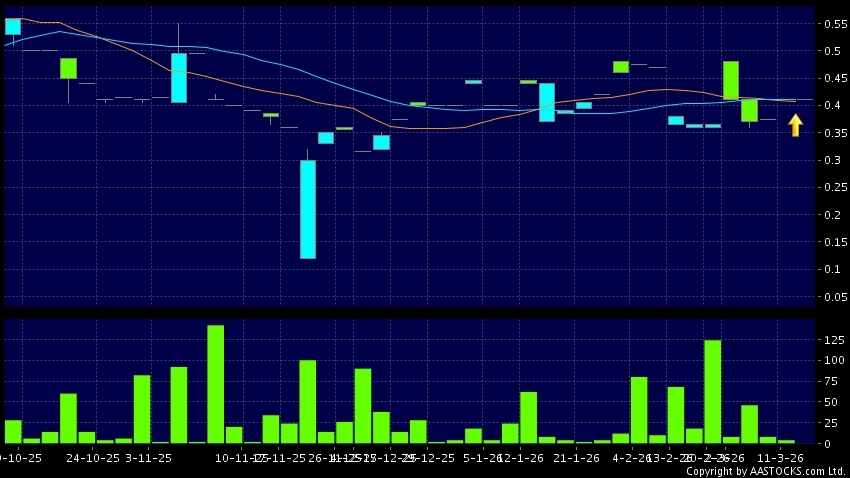The height and width of the screenshot is (478, 850).
Task: Click the tallest cyan candlestick dropping to 0.12
Action: [x=308, y=209]
